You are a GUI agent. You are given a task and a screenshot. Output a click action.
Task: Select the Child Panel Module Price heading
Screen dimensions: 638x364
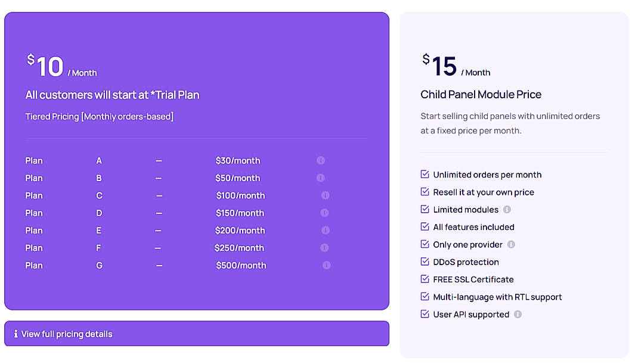pos(481,94)
